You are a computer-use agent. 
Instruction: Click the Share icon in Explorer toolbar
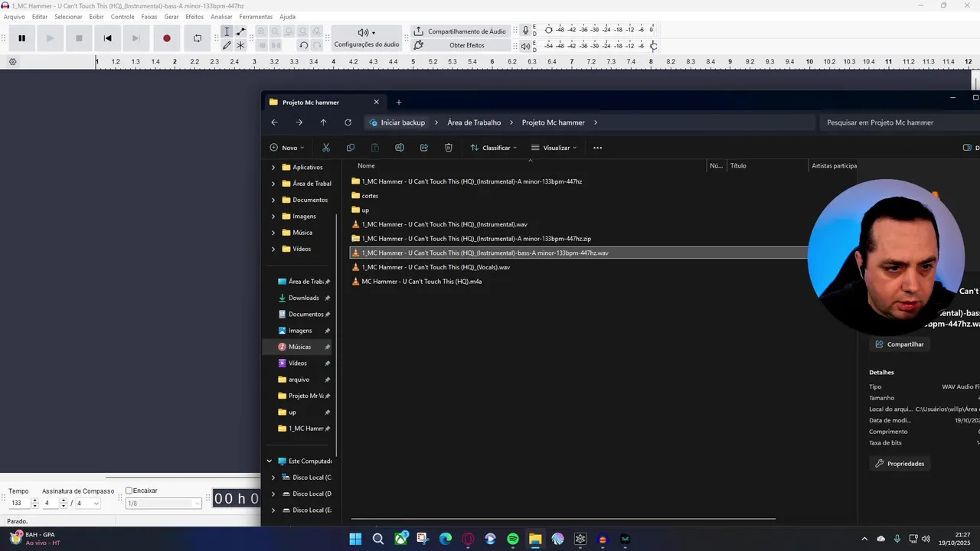[x=423, y=148]
